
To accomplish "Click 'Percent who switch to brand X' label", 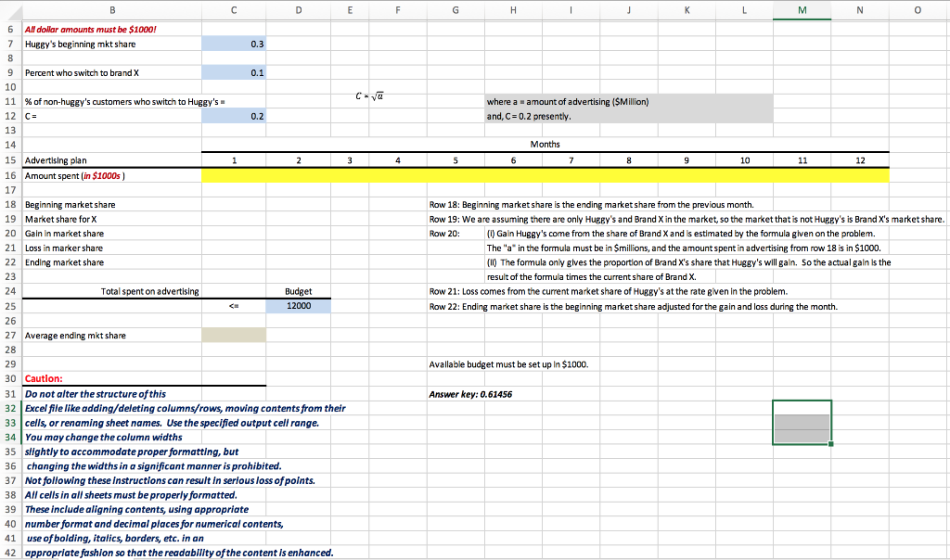I will coord(82,72).
